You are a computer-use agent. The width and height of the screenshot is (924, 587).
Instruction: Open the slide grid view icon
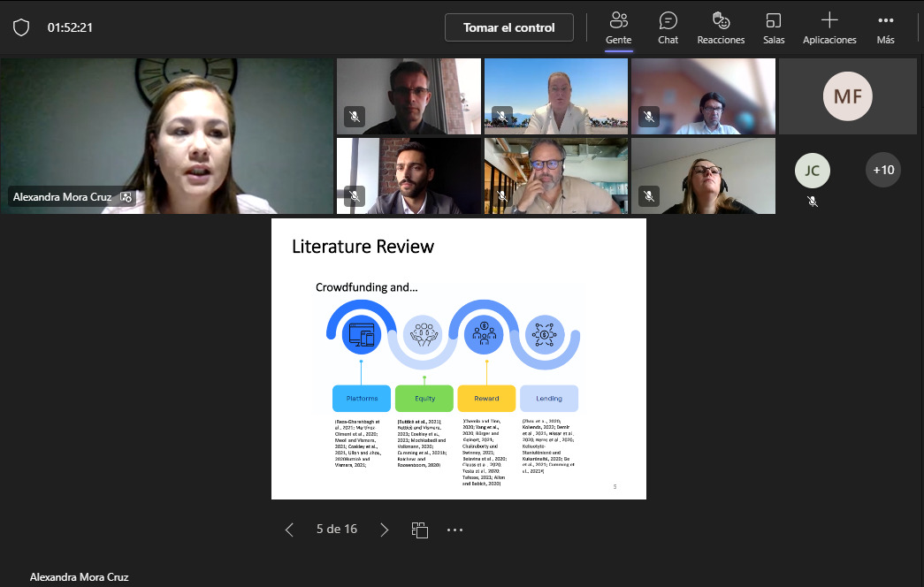click(x=420, y=530)
